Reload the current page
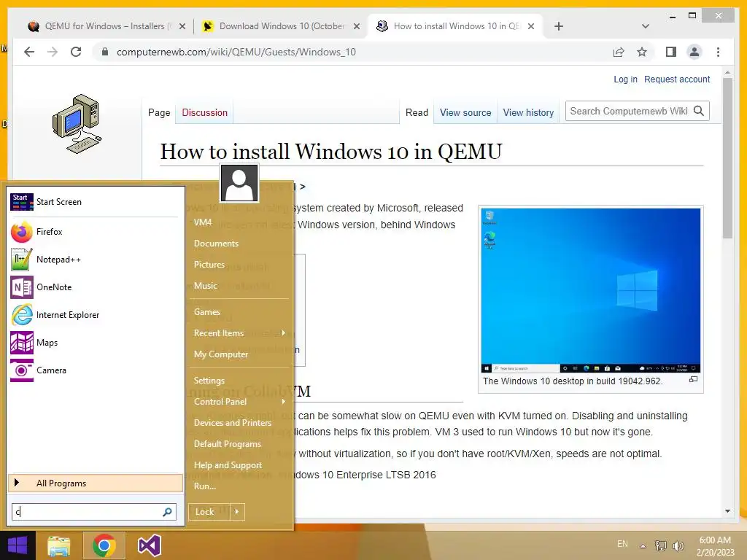Viewport: 747px width, 560px height. point(76,52)
